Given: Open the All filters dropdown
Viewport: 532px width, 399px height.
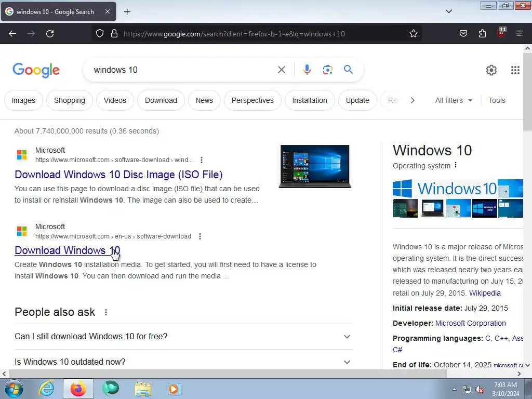Looking at the screenshot, I should click(x=454, y=100).
